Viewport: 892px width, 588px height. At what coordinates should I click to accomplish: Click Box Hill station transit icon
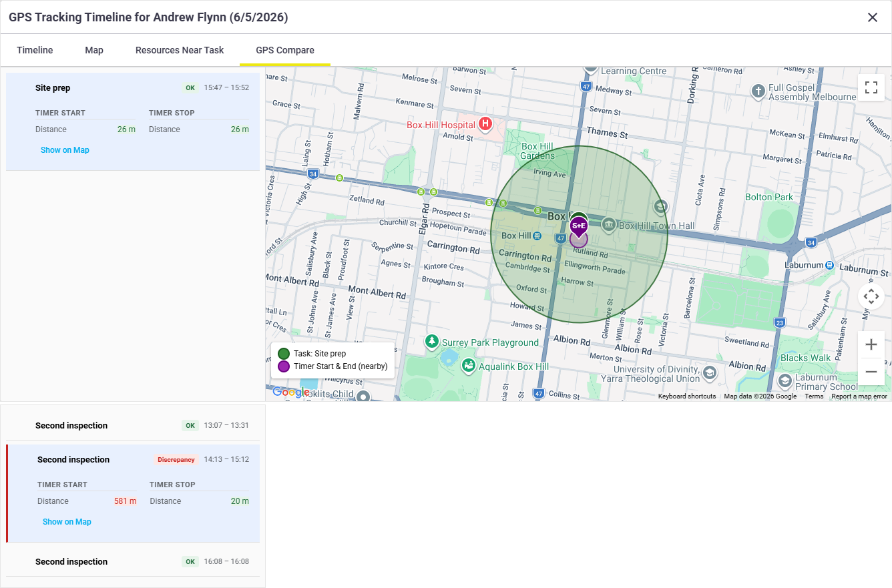click(x=537, y=236)
